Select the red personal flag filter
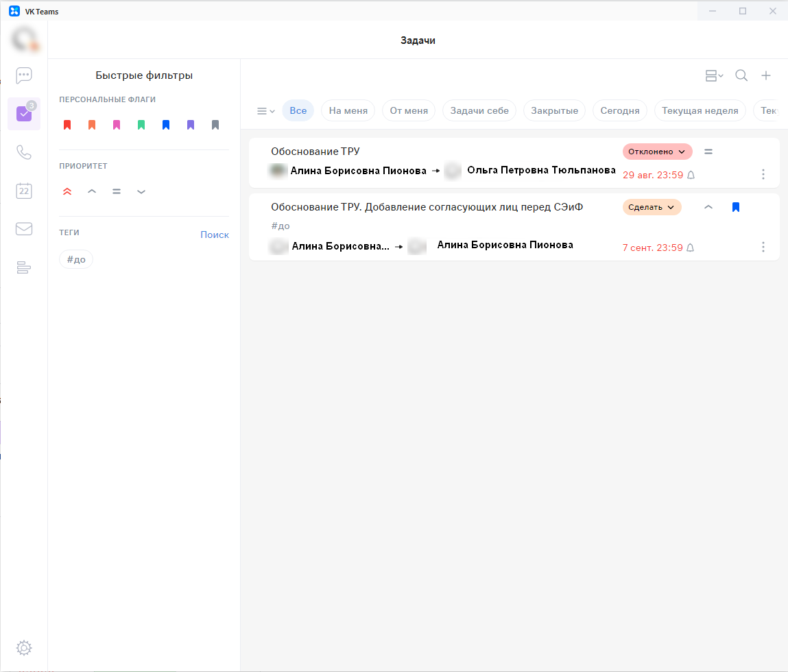The height and width of the screenshot is (672, 788). 67,125
